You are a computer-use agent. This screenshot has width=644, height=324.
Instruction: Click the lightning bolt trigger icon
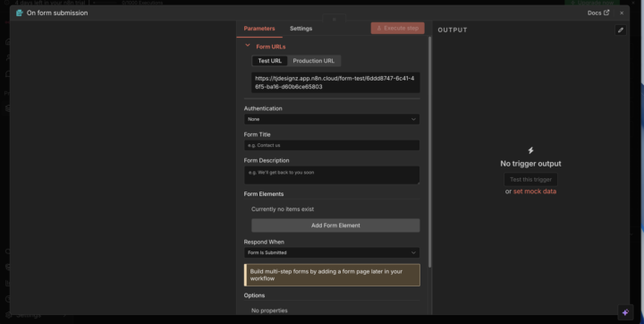(x=530, y=150)
